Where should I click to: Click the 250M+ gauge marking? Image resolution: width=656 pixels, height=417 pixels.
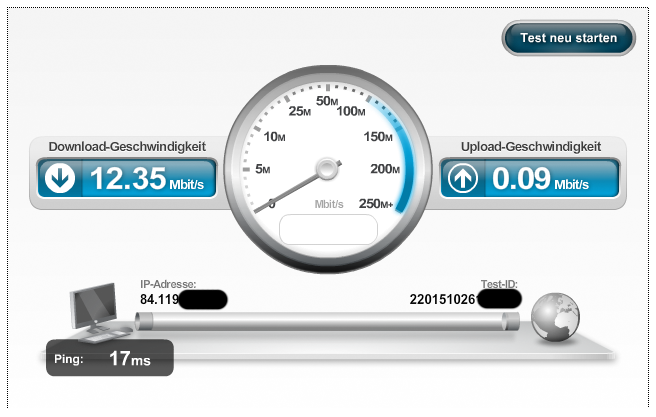[x=376, y=204]
